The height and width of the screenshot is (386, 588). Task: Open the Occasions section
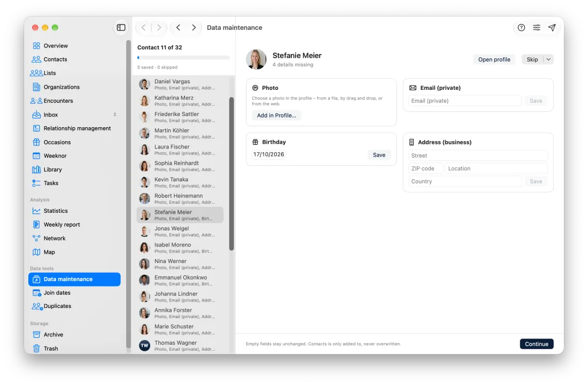(74, 142)
